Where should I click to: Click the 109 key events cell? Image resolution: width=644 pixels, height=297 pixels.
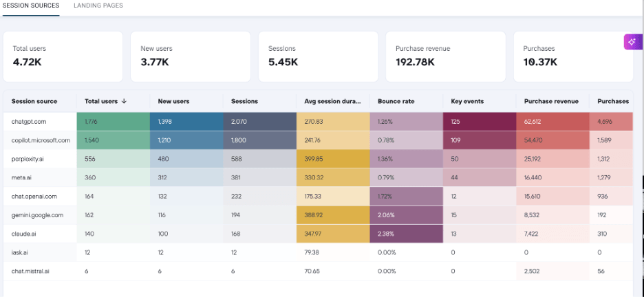[480, 140]
